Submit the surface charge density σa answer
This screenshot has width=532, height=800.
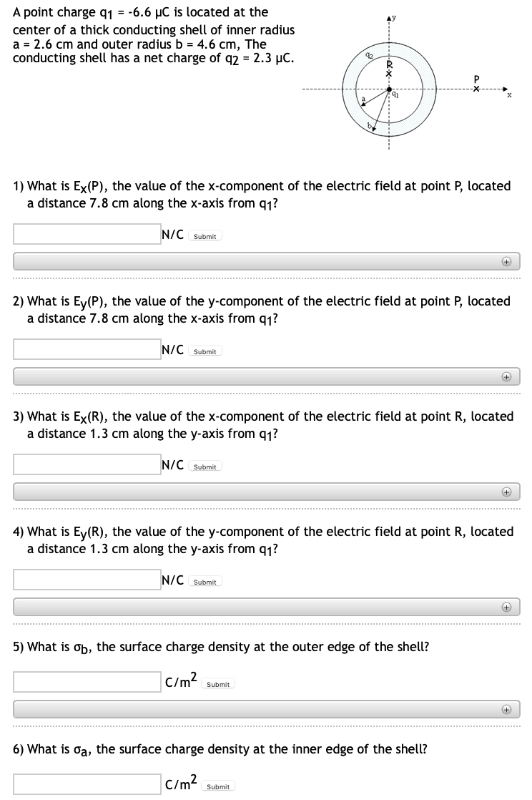[x=218, y=786]
